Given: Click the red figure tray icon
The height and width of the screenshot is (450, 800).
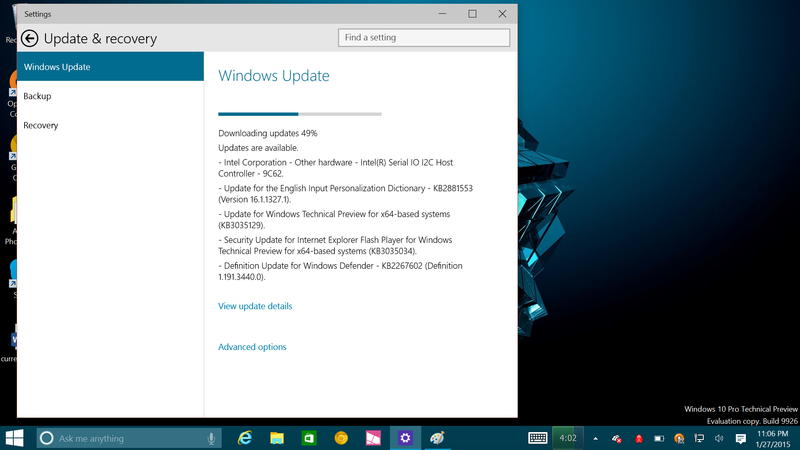Looking at the screenshot, I should [638, 438].
